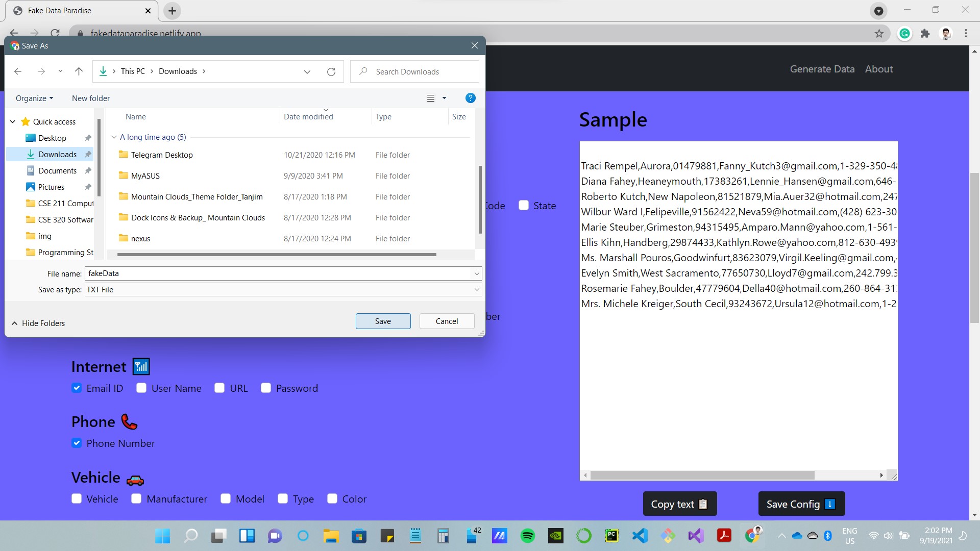The image size is (980, 551).
Task: Open the Save as type dropdown
Action: click(283, 289)
